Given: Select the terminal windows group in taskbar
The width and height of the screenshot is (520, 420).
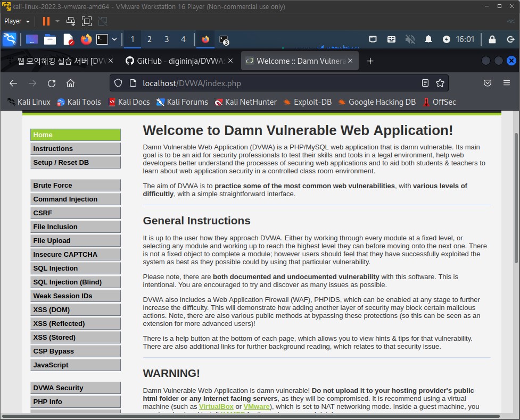Looking at the screenshot, I should tap(224, 40).
